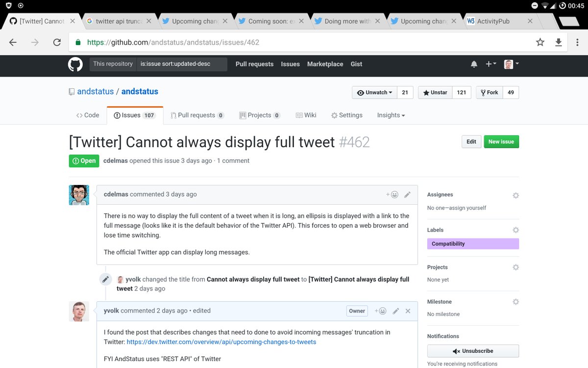The width and height of the screenshot is (588, 368).
Task: Edit yvolk comment with pencil icon
Action: coord(396,311)
